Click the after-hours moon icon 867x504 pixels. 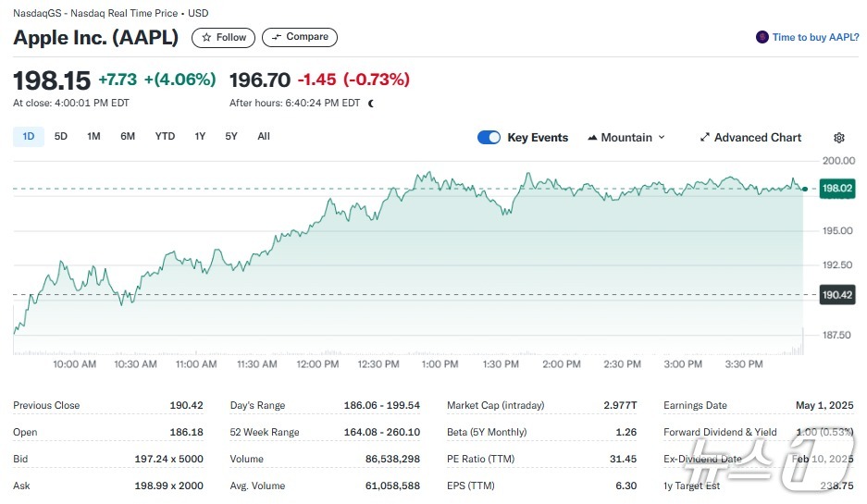point(371,104)
